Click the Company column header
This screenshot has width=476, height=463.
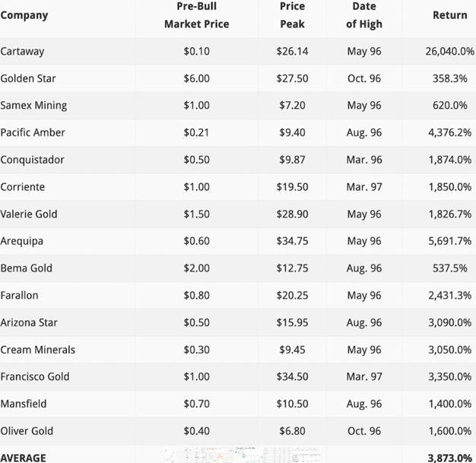[x=24, y=15]
